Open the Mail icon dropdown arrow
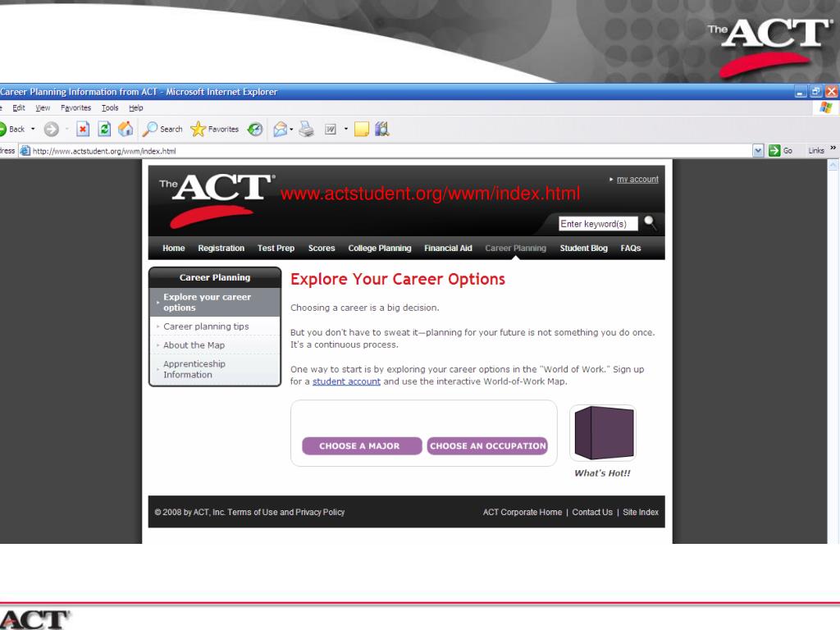The image size is (840, 630). 291,129
